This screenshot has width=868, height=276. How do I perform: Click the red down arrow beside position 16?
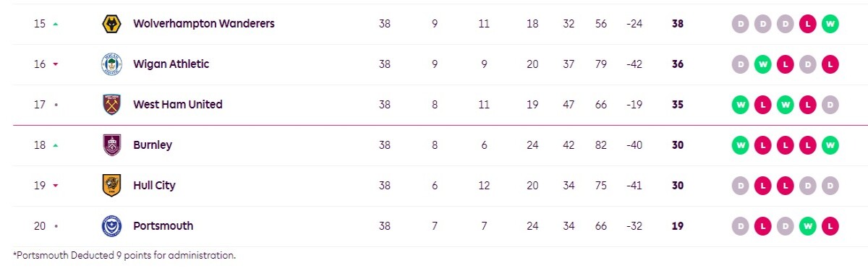click(56, 64)
